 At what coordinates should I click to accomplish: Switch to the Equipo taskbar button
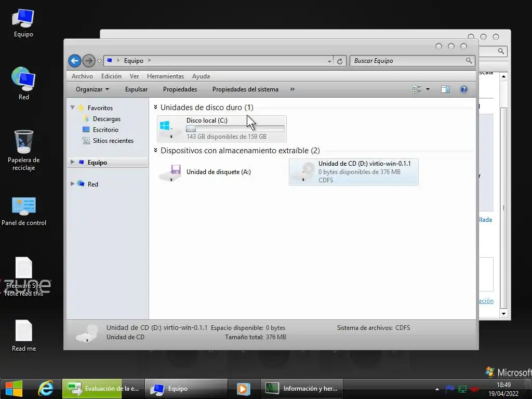(187, 389)
